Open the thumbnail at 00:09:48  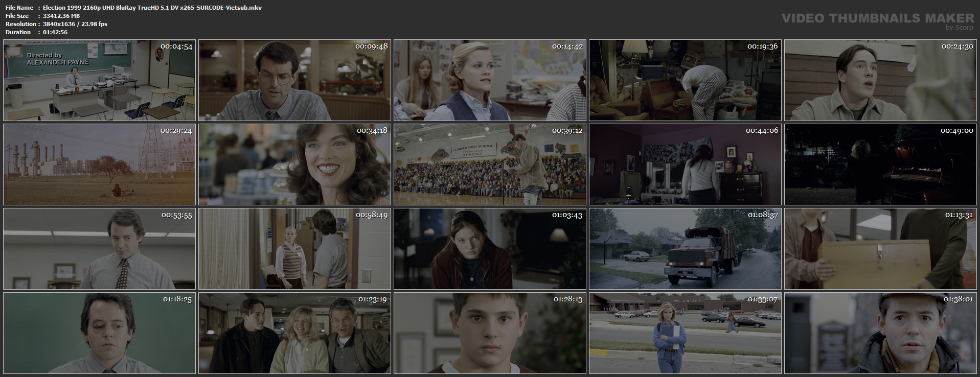pyautogui.click(x=294, y=80)
